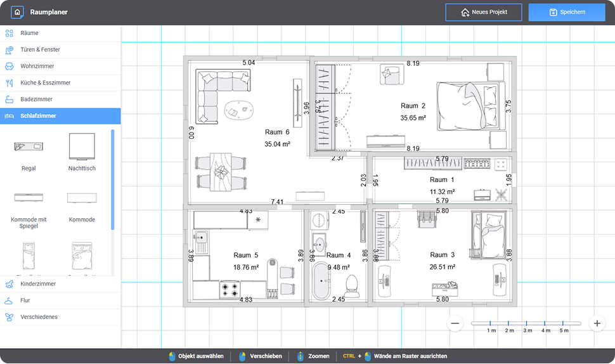Zoom out with the minus button

pos(455,323)
